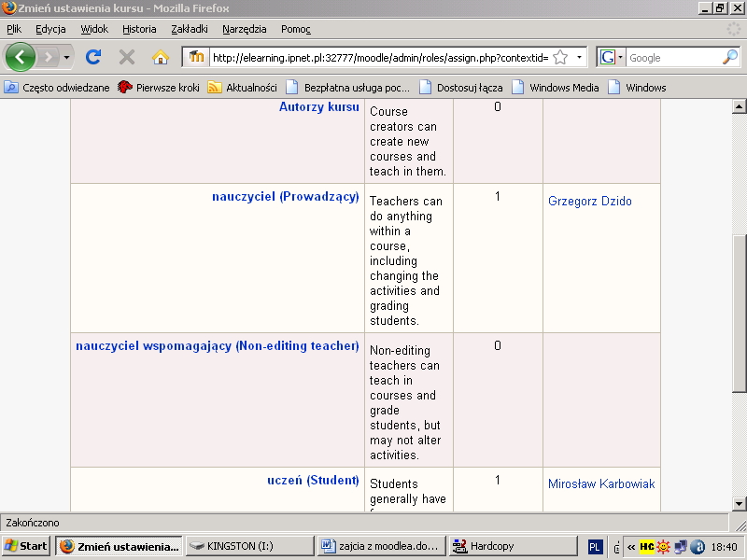
Task: Open the Windows Media bookmark
Action: point(555,88)
